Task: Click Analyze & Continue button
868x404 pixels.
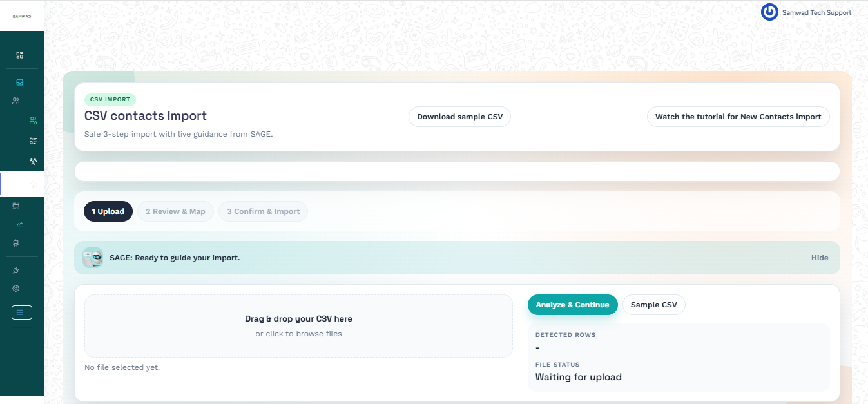Action: (572, 305)
